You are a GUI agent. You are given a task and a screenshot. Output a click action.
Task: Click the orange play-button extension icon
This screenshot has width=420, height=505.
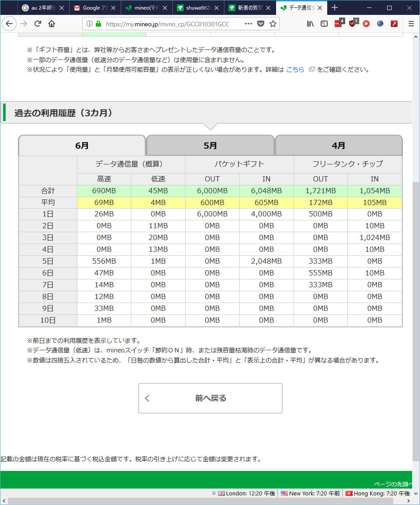coord(366,24)
